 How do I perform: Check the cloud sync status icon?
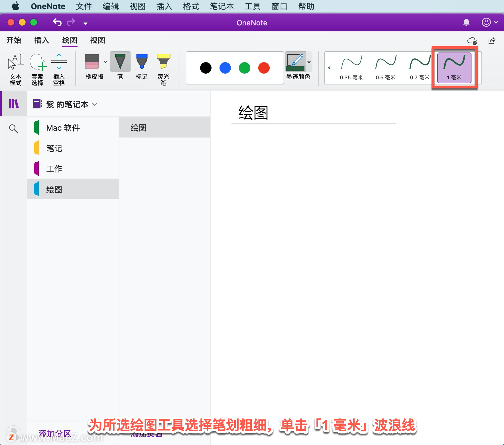point(472,41)
